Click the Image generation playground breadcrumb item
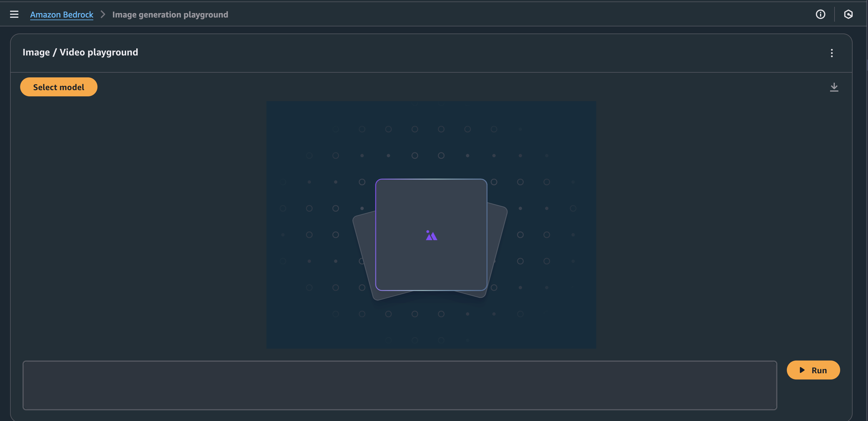Image resolution: width=868 pixels, height=421 pixels. (x=170, y=14)
